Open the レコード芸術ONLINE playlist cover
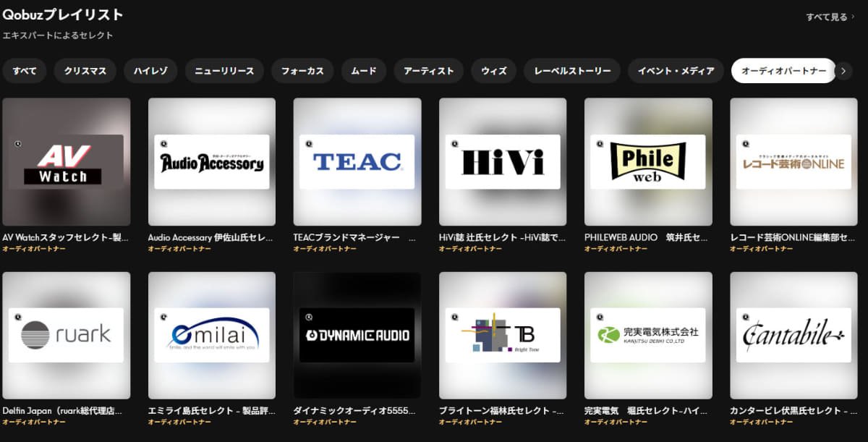 (793, 162)
